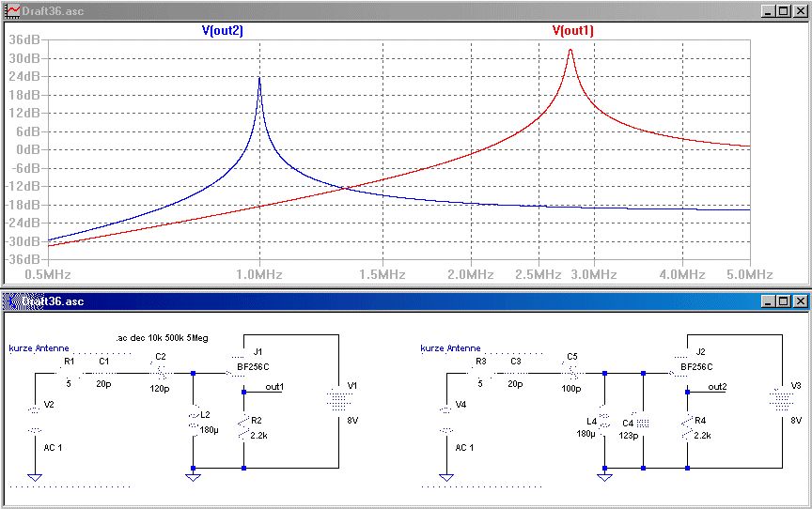Viewport: 812px width, 509px height.
Task: Select inductor L2 symbol
Action: point(194,421)
